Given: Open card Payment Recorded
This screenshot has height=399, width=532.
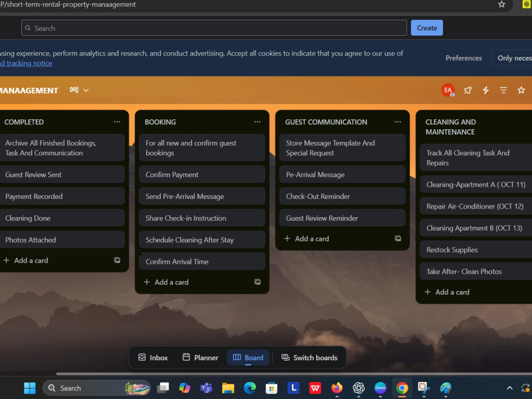Looking at the screenshot, I should (x=62, y=196).
